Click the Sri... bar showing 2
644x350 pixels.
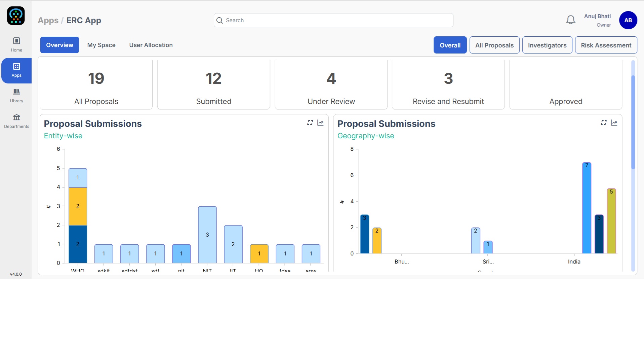tap(476, 241)
